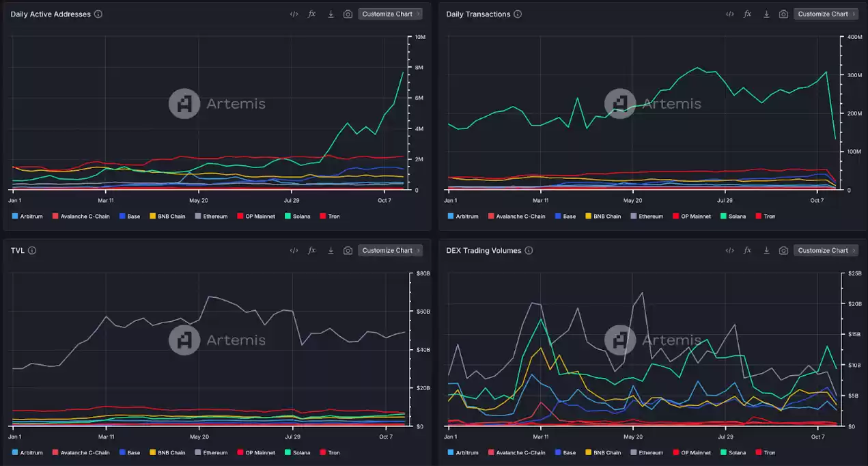Screen dimensions: 868x466
Task: Expand the Customize Chart chevron on Daily Active Addresses
Action: click(x=417, y=13)
